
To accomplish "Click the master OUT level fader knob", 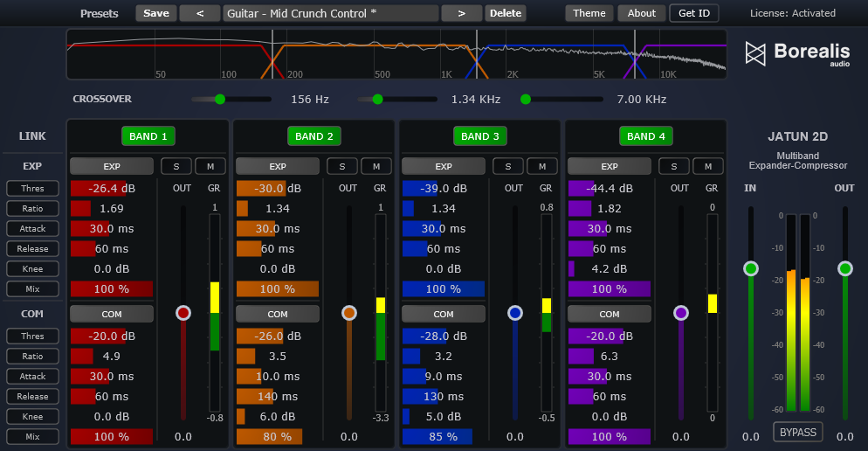I will 844,268.
